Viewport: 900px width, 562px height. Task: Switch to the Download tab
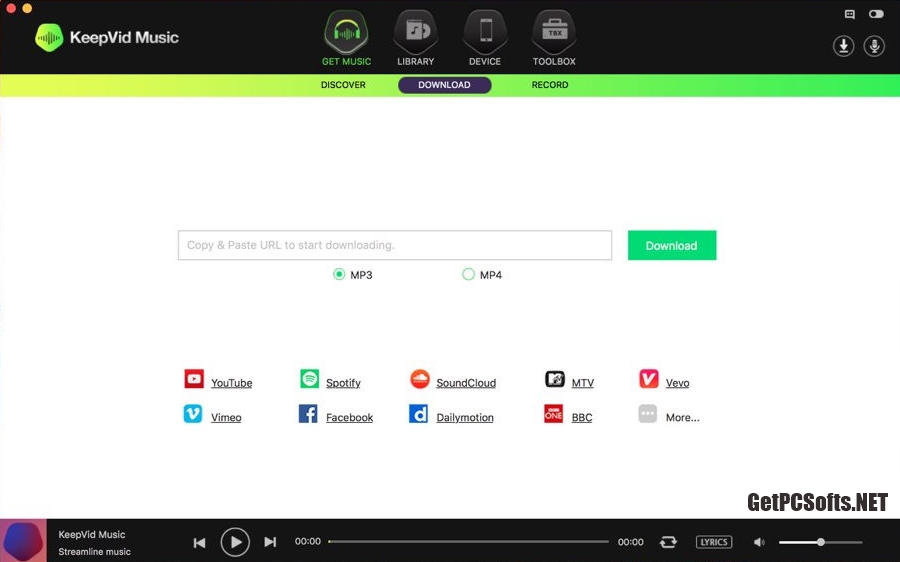click(x=444, y=85)
